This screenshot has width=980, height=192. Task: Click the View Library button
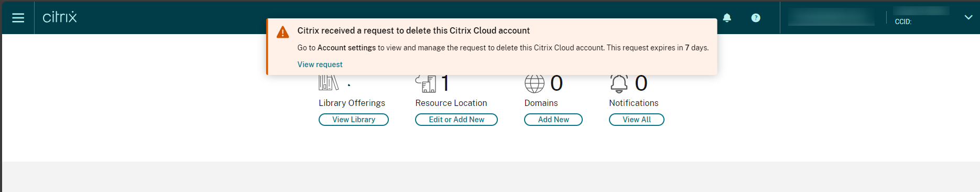point(354,120)
